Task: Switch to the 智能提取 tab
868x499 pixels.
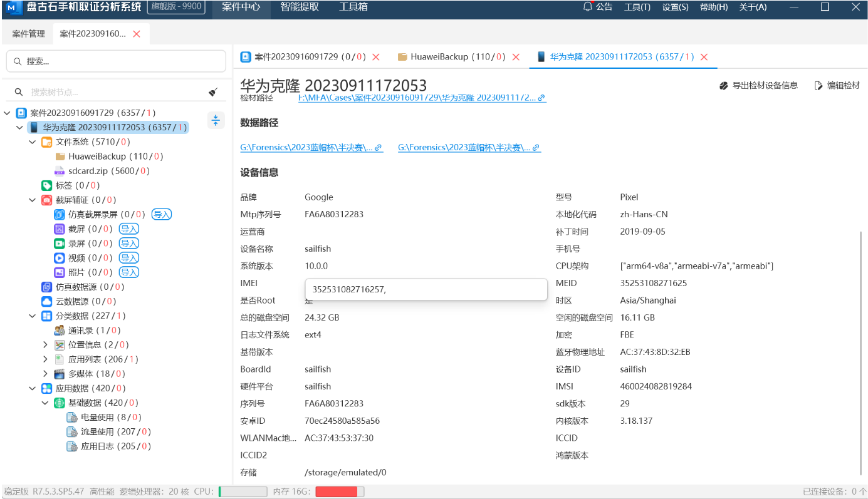Action: [x=300, y=8]
